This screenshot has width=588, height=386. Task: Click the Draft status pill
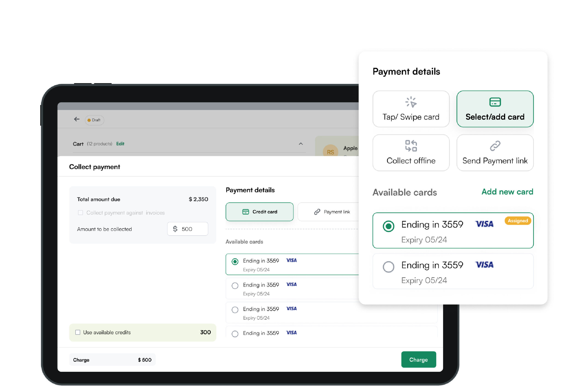94,120
